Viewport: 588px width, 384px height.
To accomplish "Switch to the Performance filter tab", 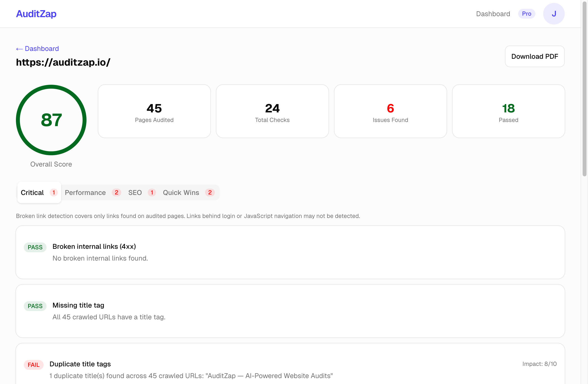I will click(x=85, y=192).
